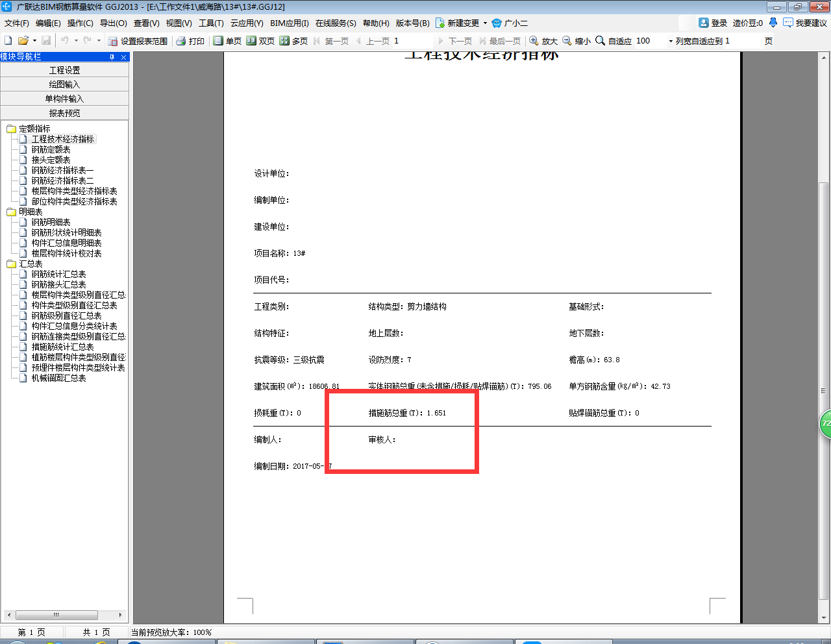Select 钢筋统计汇总表 report
Viewport: 831px width, 644px height.
click(x=58, y=275)
